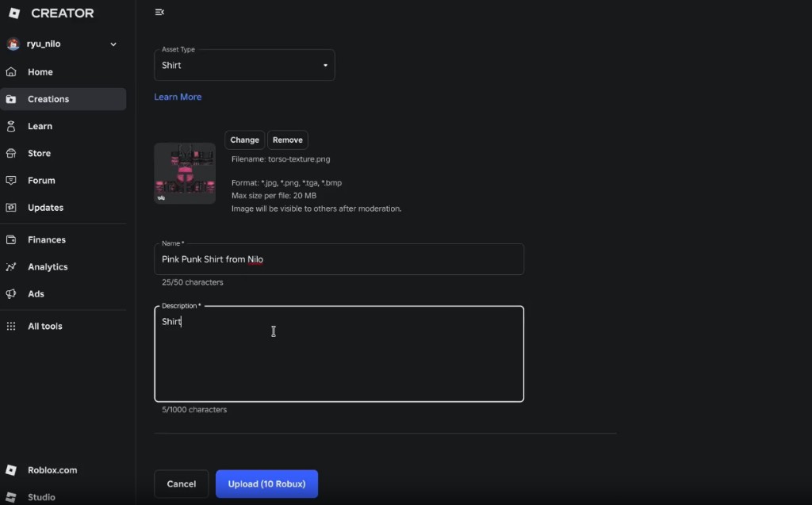The height and width of the screenshot is (505, 812).
Task: Click Upload (10 Robux) button
Action: [266, 484]
